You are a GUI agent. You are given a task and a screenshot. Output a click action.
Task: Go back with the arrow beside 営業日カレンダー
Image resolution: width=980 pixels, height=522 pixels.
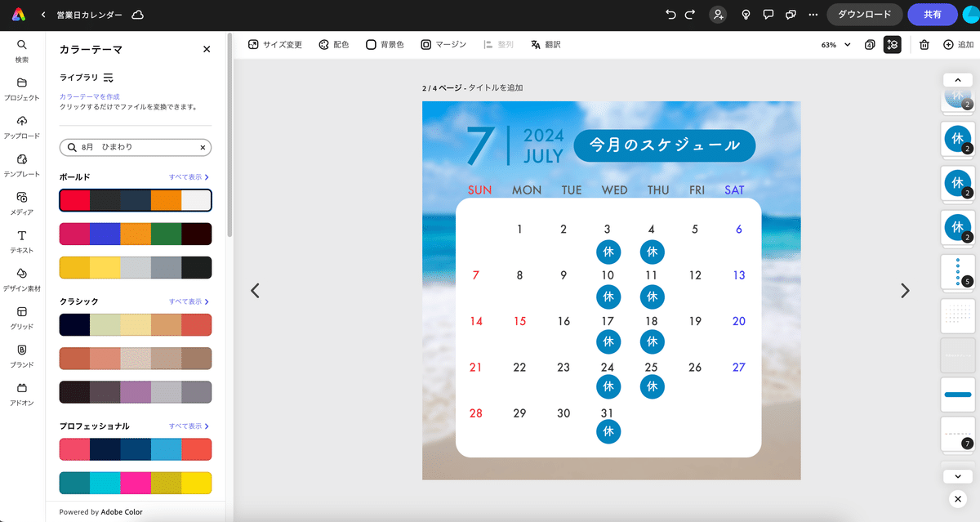pyautogui.click(x=42, y=15)
